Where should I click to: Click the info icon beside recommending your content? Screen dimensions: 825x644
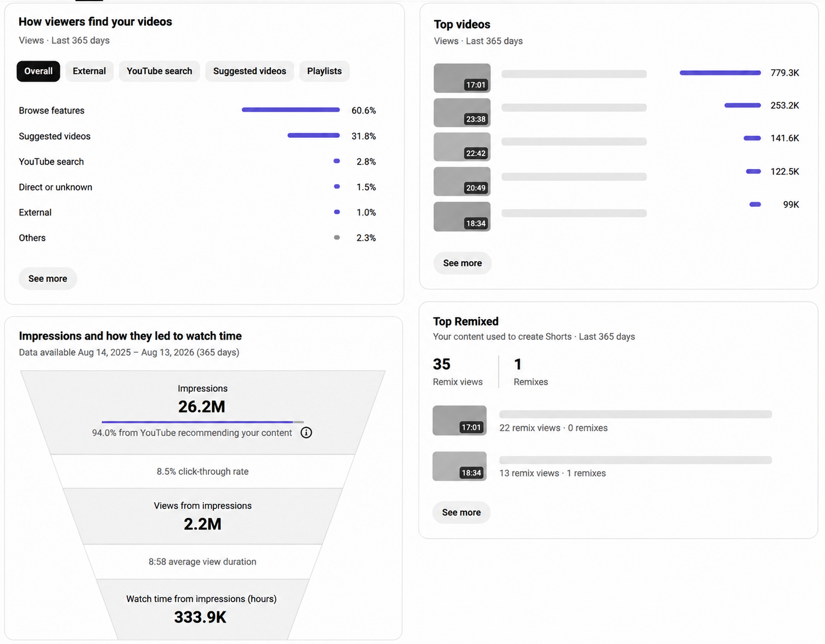(x=306, y=432)
